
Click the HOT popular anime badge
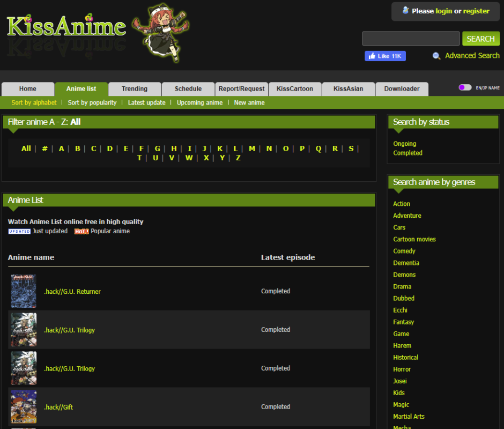pos(81,231)
